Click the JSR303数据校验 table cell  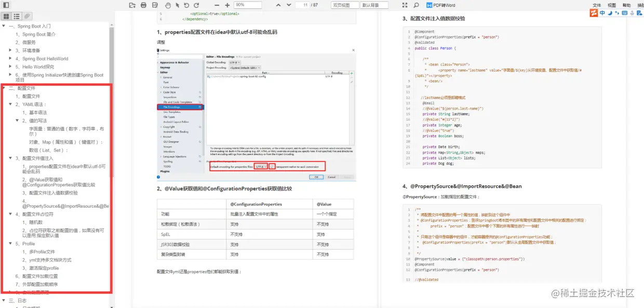[x=192, y=244]
